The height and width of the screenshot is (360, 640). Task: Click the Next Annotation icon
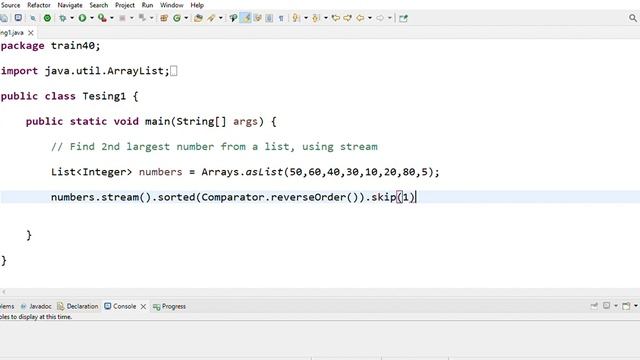pyautogui.click(x=296, y=18)
